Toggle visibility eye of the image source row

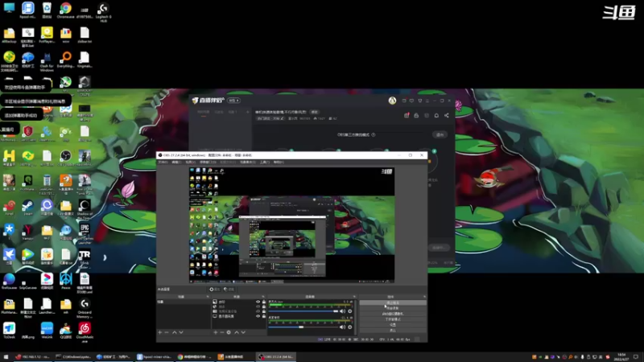[258, 302]
